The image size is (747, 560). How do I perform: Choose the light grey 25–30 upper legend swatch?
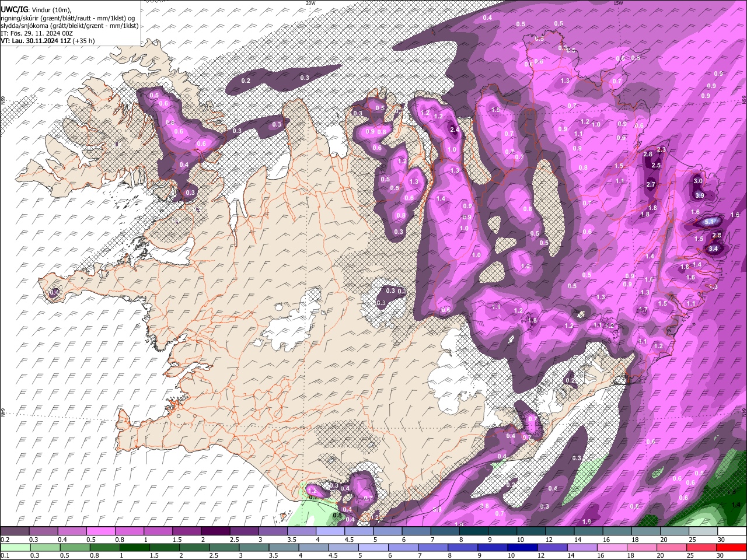703,531
